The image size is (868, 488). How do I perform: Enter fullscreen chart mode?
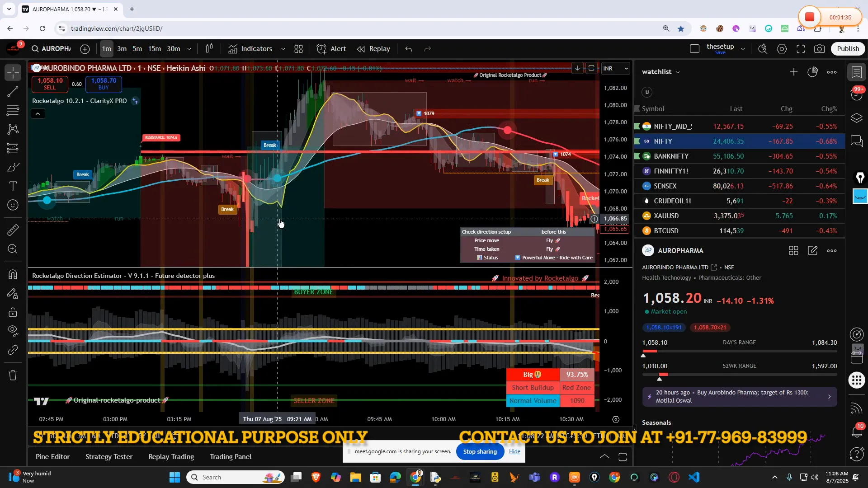coord(801,49)
